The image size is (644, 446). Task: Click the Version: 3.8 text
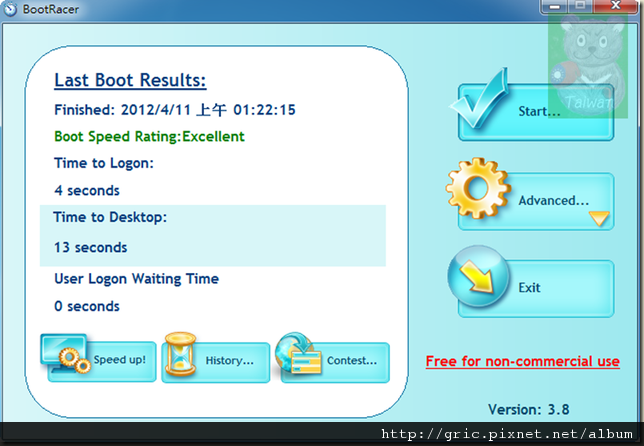[529, 409]
